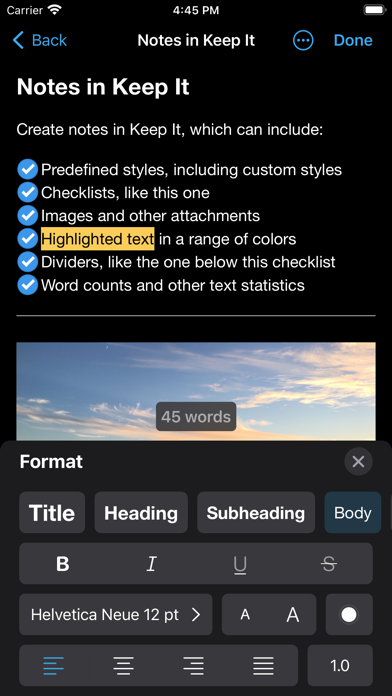Apply underline formatting
This screenshot has width=392, height=696.
(240, 564)
